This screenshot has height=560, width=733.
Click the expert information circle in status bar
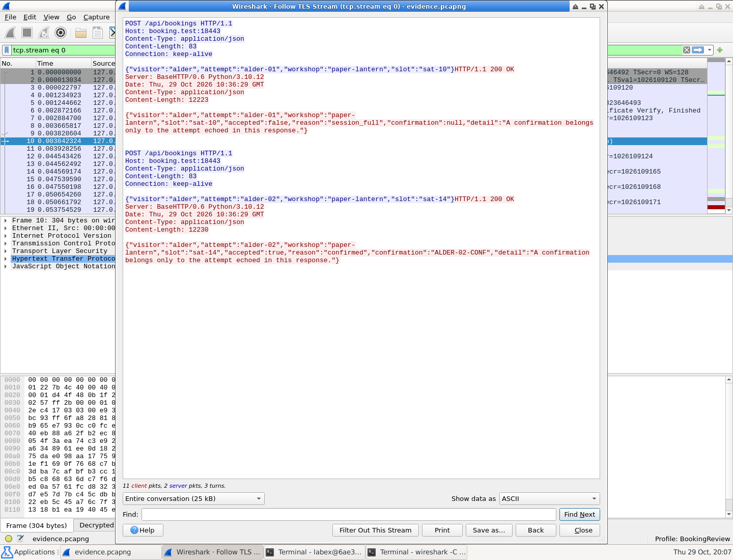pos(9,539)
